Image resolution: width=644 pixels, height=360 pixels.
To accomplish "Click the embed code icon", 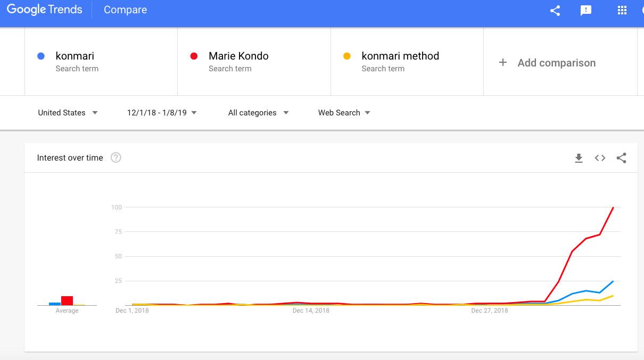I will pyautogui.click(x=600, y=158).
